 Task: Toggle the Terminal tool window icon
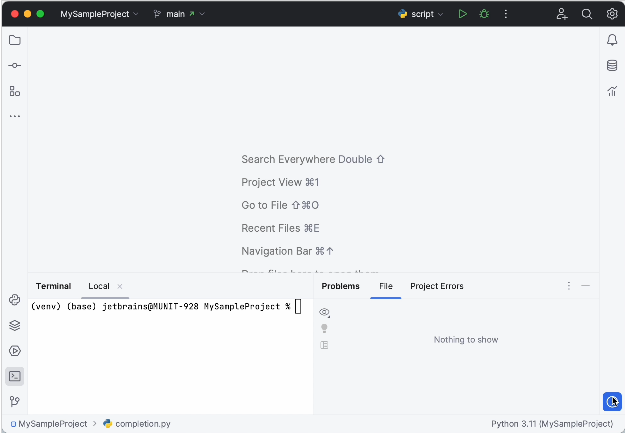coord(15,376)
